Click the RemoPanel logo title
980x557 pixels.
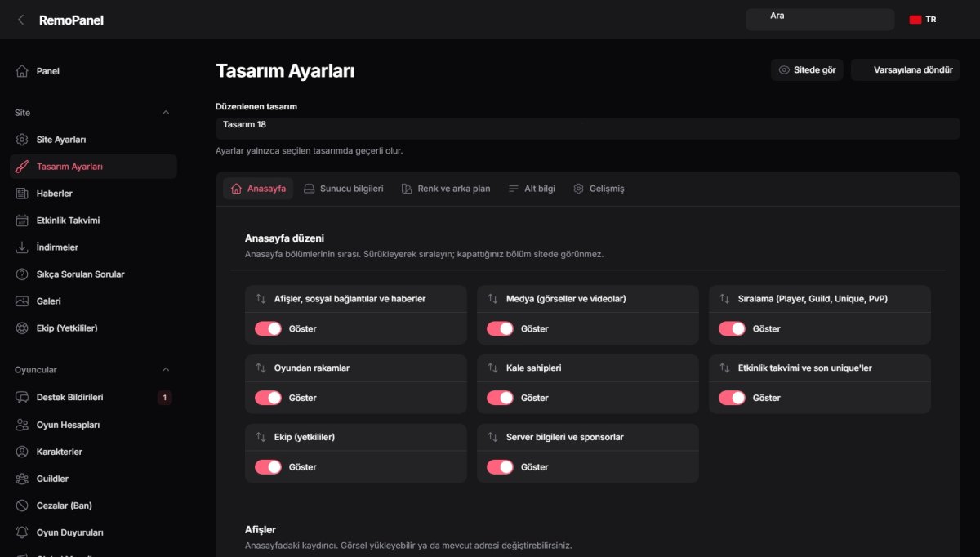click(71, 20)
